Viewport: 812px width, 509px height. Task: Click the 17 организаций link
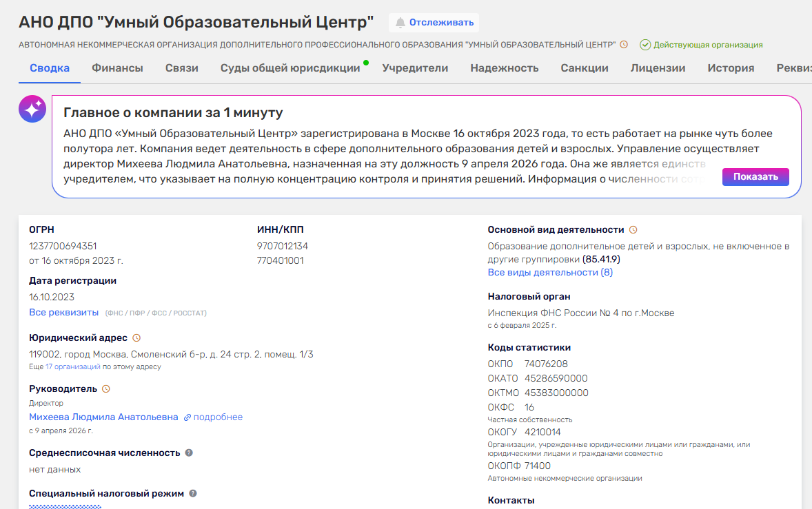73,366
